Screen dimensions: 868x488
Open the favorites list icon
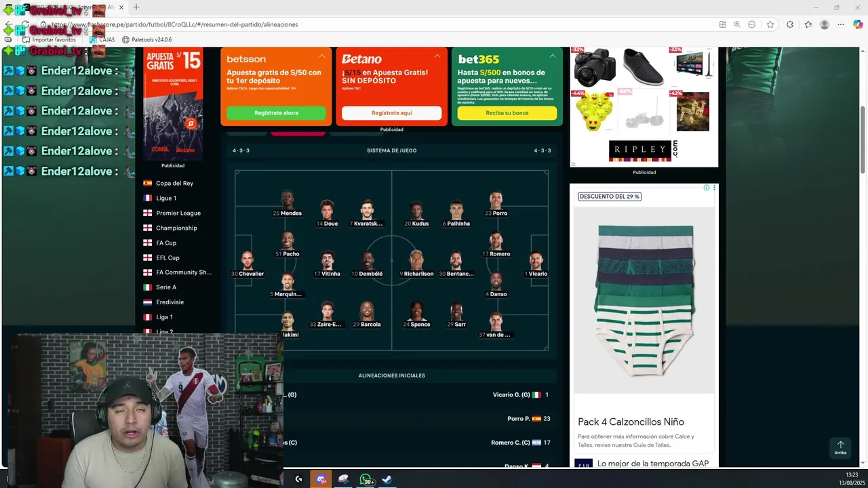(808, 24)
